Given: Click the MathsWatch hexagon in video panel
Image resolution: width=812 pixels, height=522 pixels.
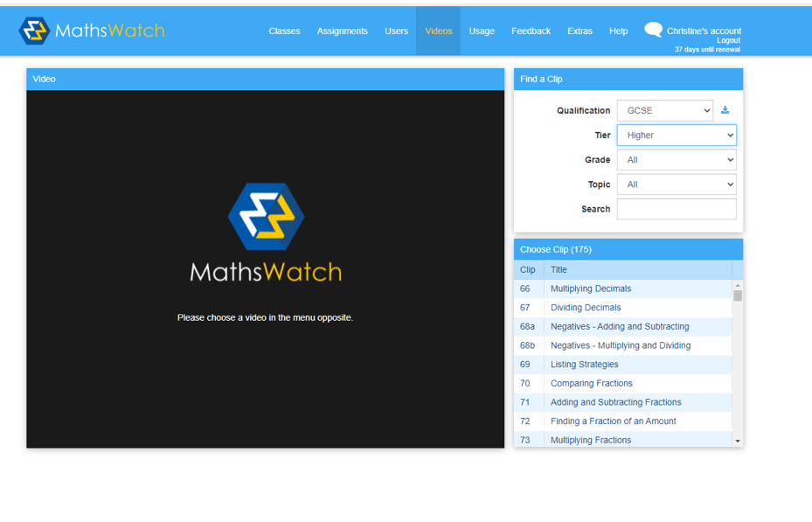Looking at the screenshot, I should [x=266, y=216].
